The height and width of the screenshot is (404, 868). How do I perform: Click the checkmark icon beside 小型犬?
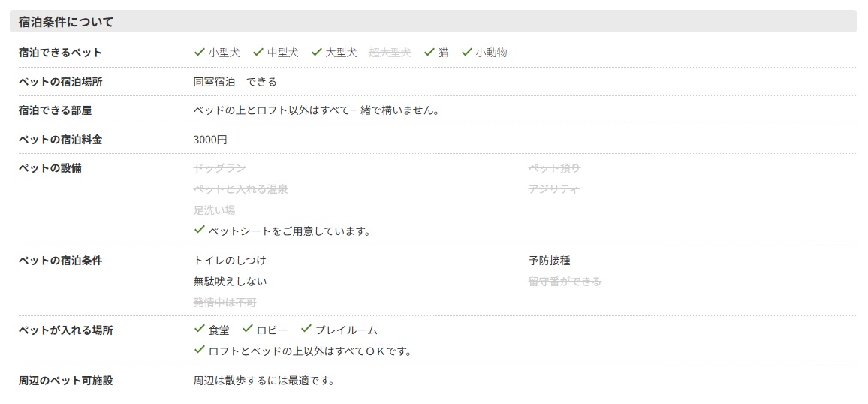click(199, 52)
